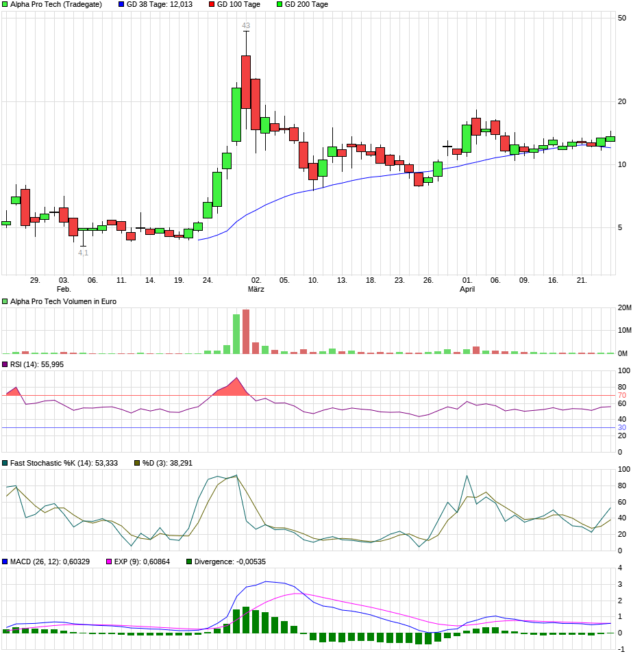
Task: Click the red GD 100 Tage legend swatch
Action: (x=212, y=5)
